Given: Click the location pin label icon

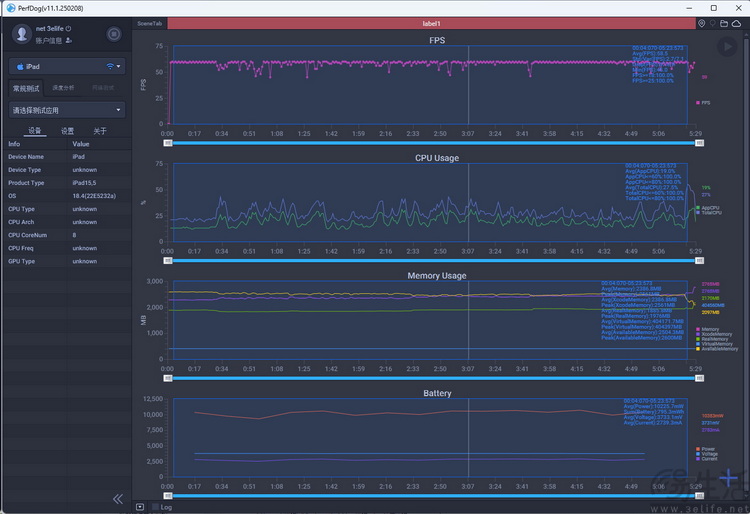Looking at the screenshot, I should click(x=701, y=23).
